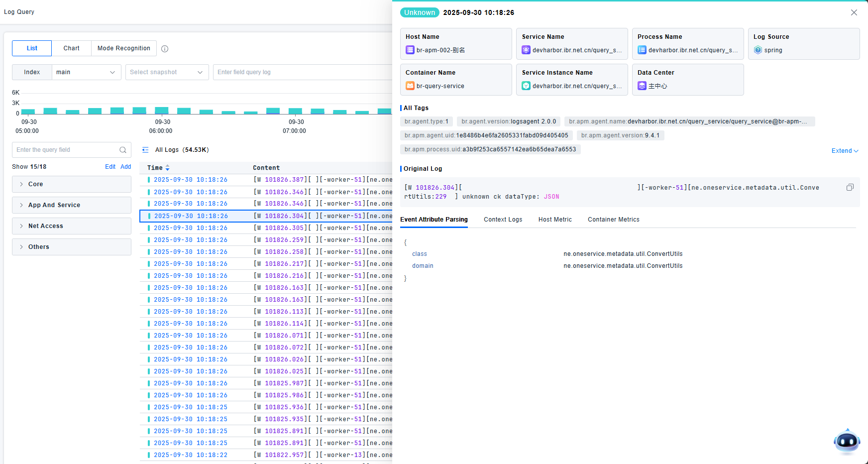Click the Enter field query log input
Image resolution: width=868 pixels, height=464 pixels.
click(x=302, y=72)
